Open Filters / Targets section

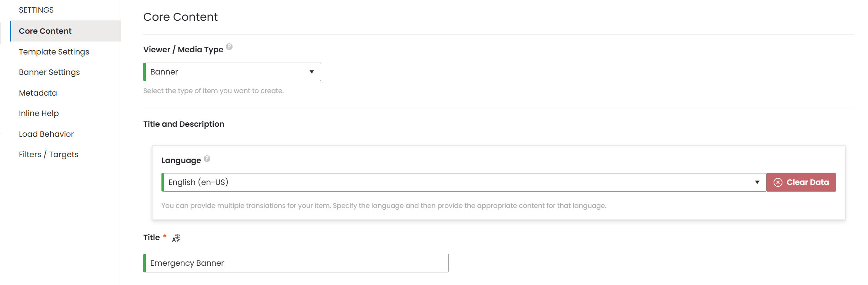pos(49,155)
